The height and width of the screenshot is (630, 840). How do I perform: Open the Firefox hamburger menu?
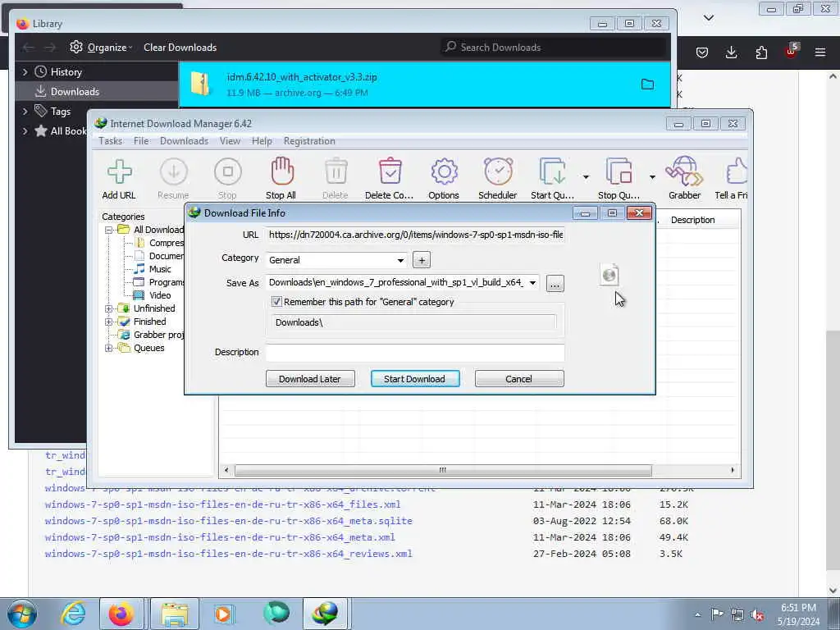point(820,52)
